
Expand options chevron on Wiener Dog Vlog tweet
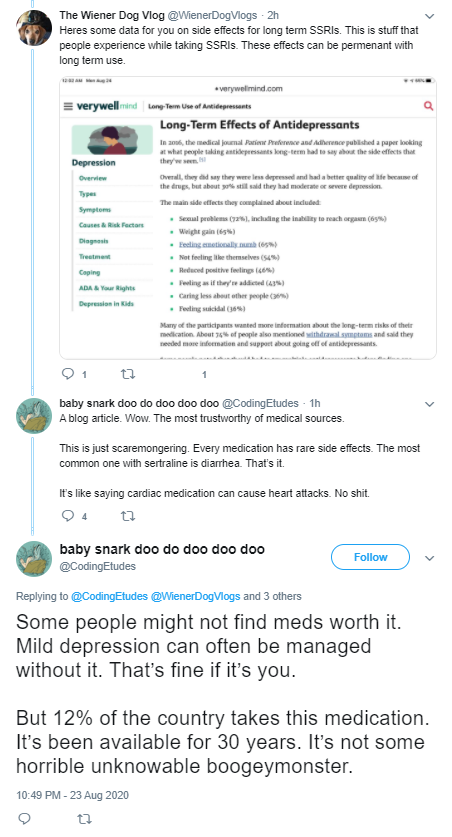click(x=430, y=16)
